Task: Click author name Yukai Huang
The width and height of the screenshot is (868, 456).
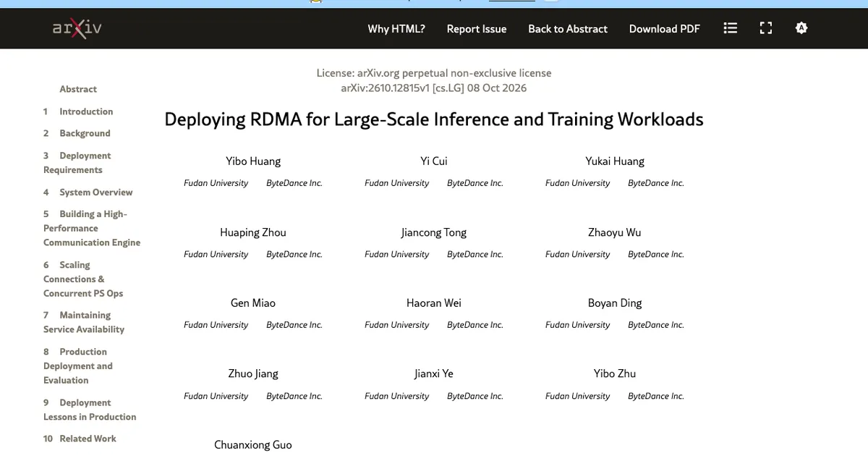Action: coord(615,161)
